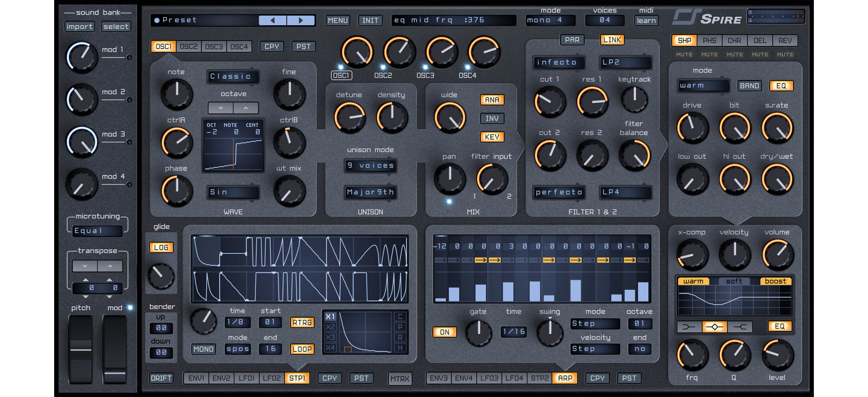Switch to the OSC2 tab
Viewport: 868px width, 397px height.
point(189,47)
